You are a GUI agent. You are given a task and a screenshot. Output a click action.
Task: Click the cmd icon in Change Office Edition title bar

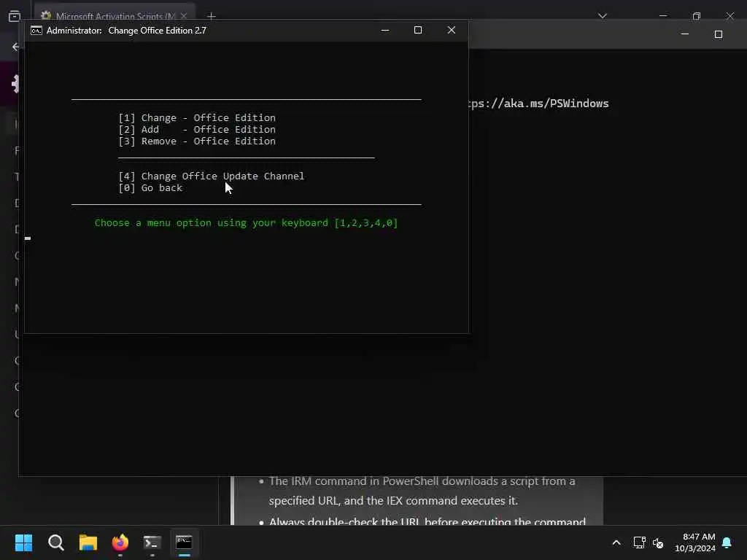click(x=36, y=31)
